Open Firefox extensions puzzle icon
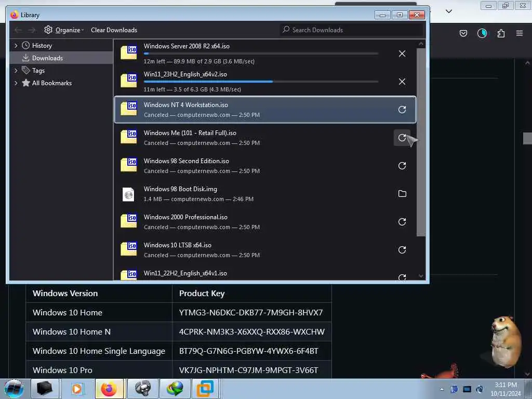 (x=501, y=33)
